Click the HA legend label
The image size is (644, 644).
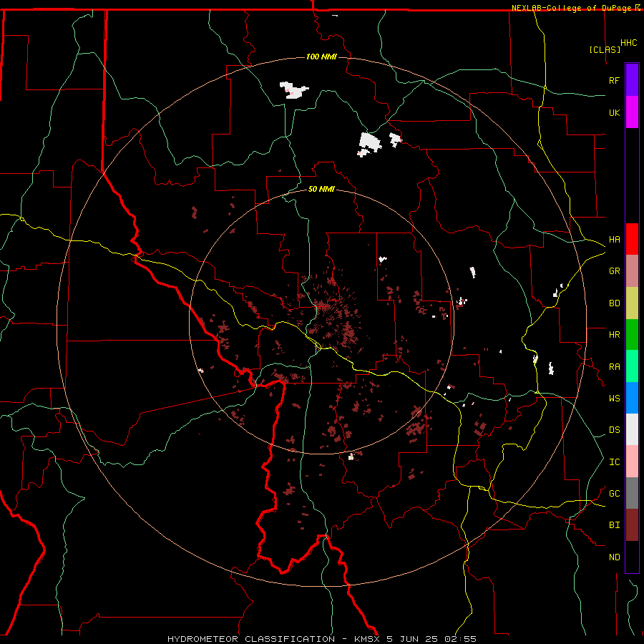pos(614,239)
